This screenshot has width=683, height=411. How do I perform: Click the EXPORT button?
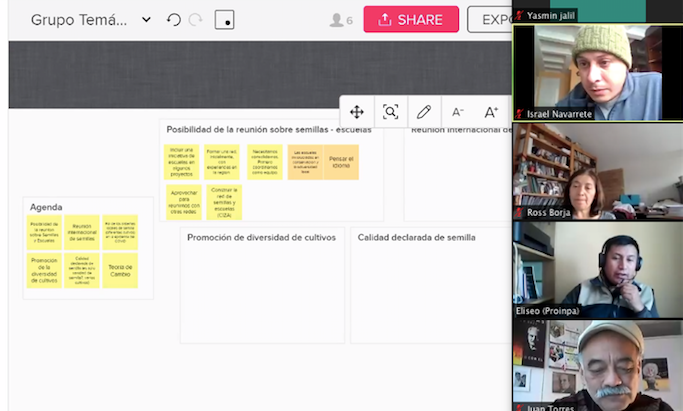pyautogui.click(x=489, y=20)
